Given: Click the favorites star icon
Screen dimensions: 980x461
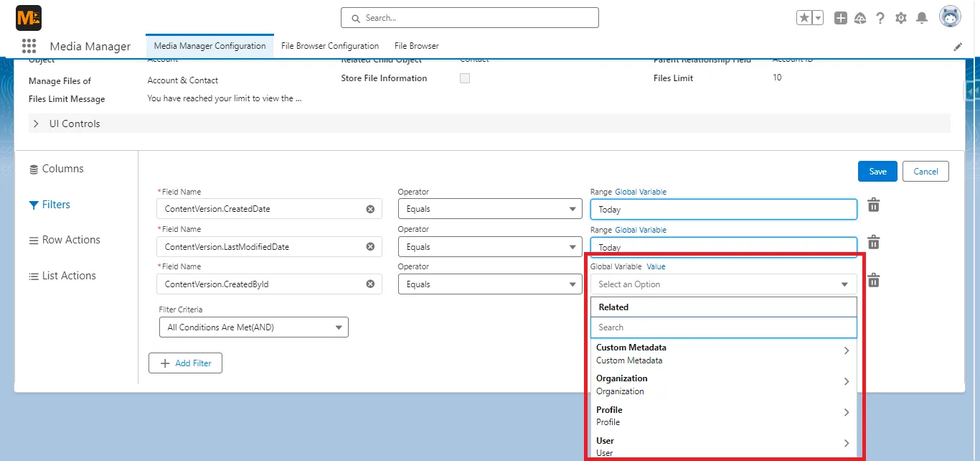Looking at the screenshot, I should [x=805, y=17].
